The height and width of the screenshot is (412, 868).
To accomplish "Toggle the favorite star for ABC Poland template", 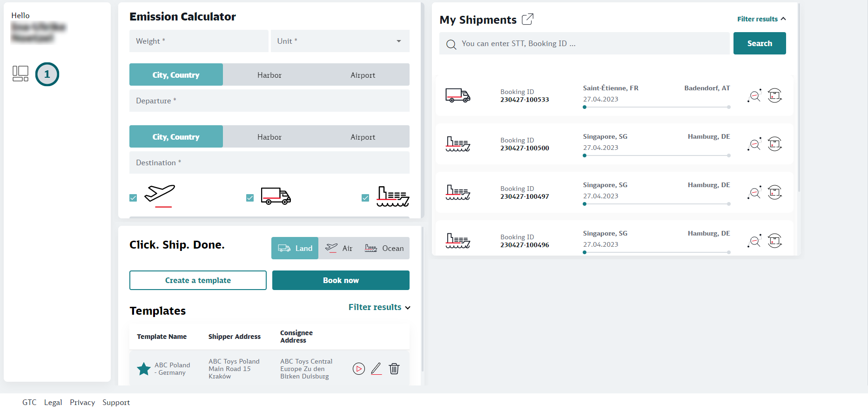I will [144, 369].
